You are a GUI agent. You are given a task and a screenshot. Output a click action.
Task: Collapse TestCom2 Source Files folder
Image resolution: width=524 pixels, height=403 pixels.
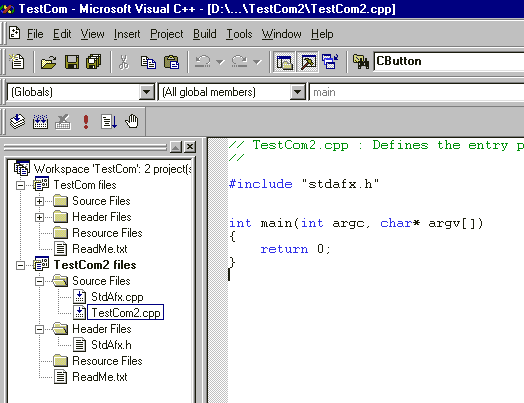(x=39, y=281)
